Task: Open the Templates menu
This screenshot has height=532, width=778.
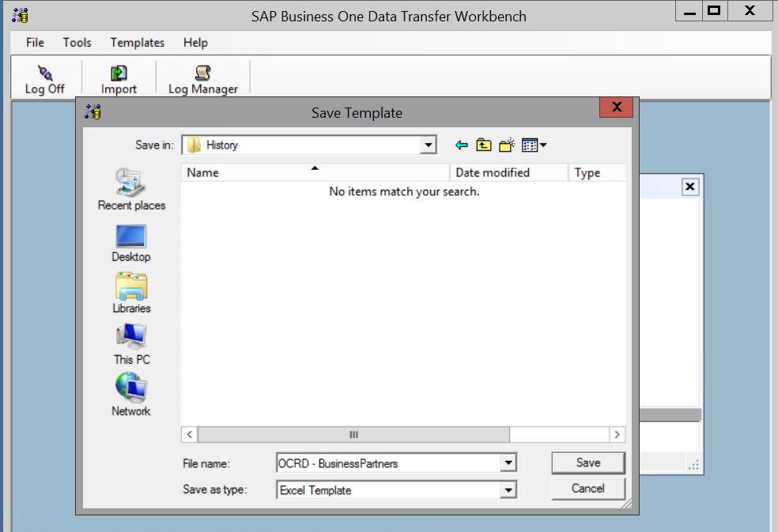Action: (x=138, y=43)
